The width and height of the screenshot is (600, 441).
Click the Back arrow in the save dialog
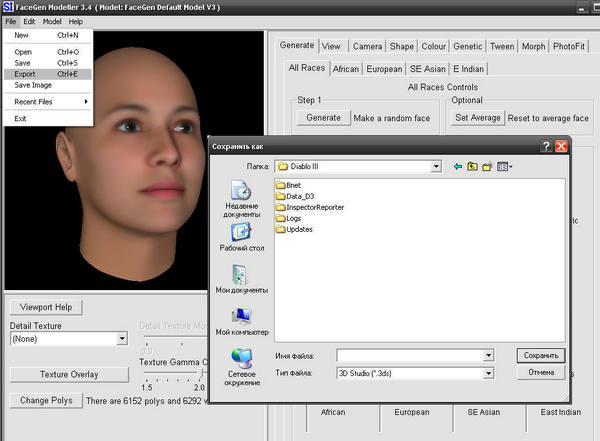[x=458, y=166]
